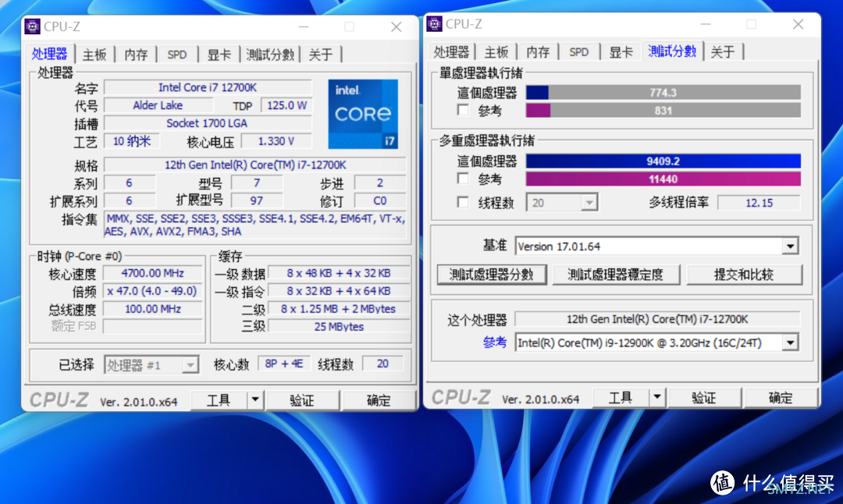Click the Intel Core i7 logo badge
The image size is (843, 504).
[363, 114]
